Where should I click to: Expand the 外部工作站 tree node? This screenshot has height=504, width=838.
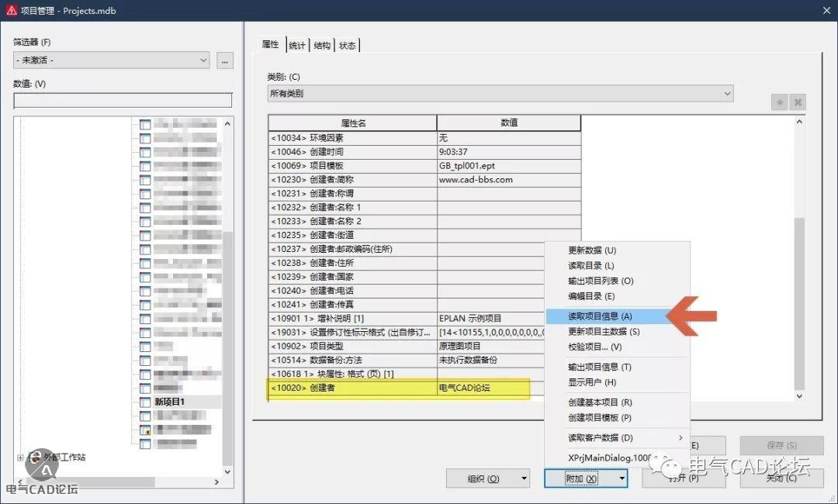coord(20,457)
